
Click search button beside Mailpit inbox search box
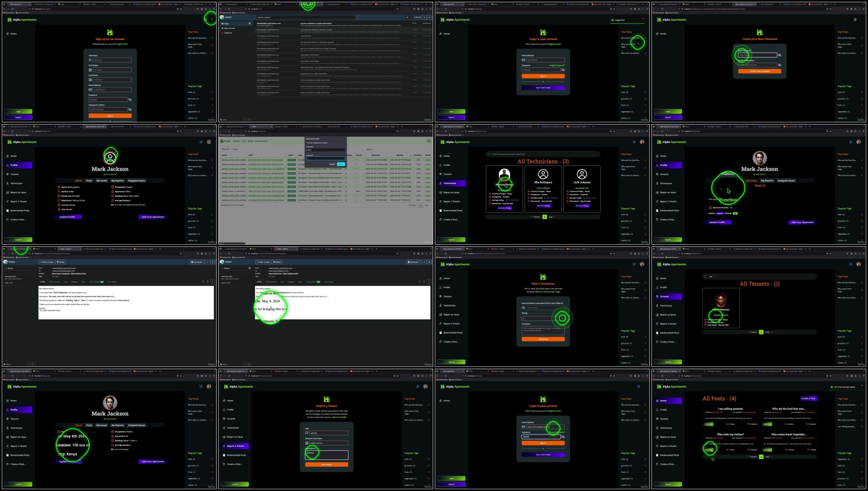[358, 17]
